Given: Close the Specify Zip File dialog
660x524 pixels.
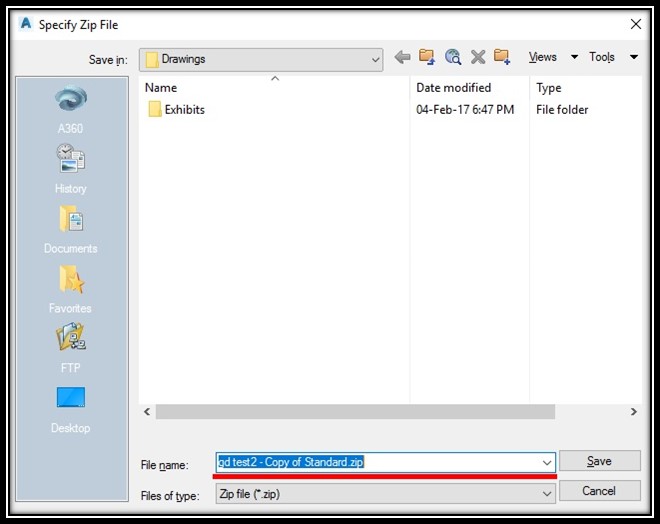Looking at the screenshot, I should point(636,24).
